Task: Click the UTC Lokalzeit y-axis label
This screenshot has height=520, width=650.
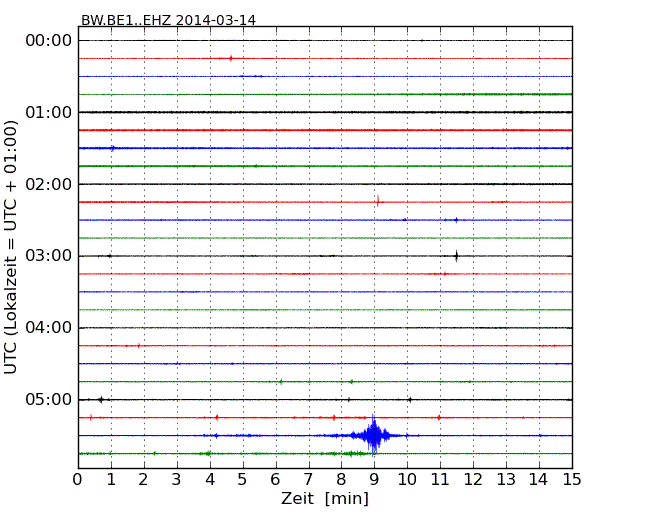Action: pyautogui.click(x=11, y=247)
